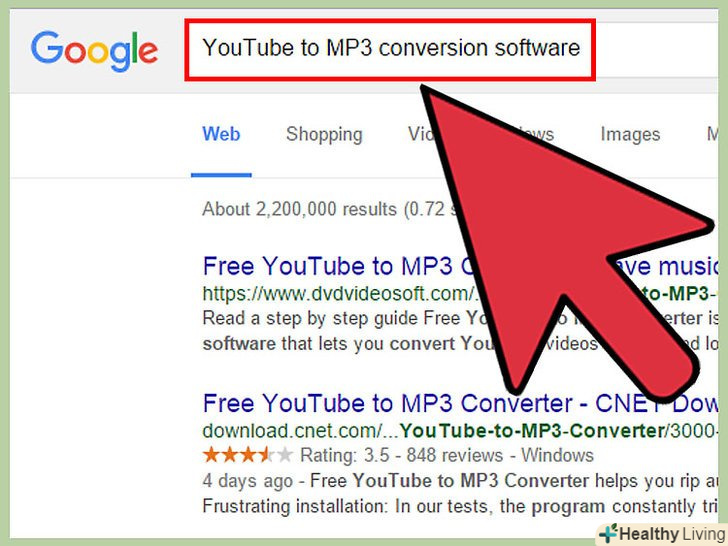Viewport: 728px width, 546px height.
Task: Focus the search box with the YouTube to MP3 query
Action: point(390,50)
